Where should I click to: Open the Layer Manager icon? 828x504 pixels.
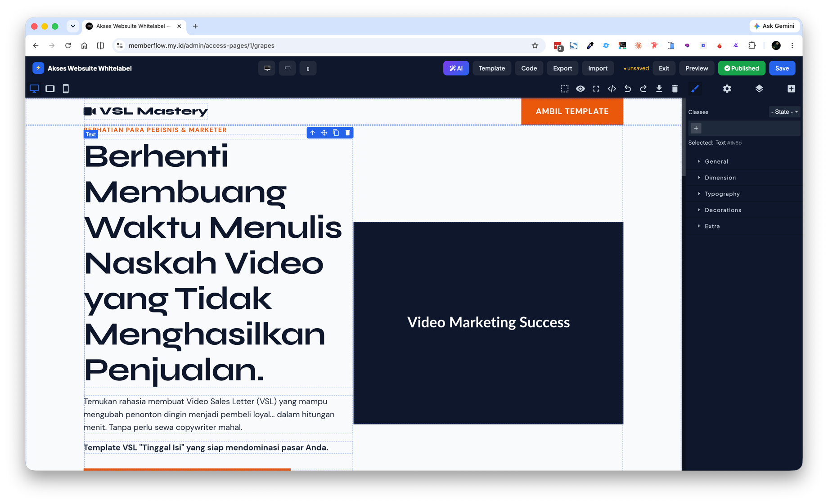[x=759, y=89]
